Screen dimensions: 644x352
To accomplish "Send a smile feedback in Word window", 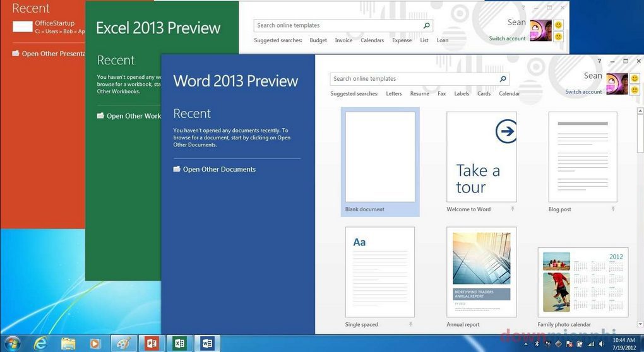I will click(x=635, y=78).
